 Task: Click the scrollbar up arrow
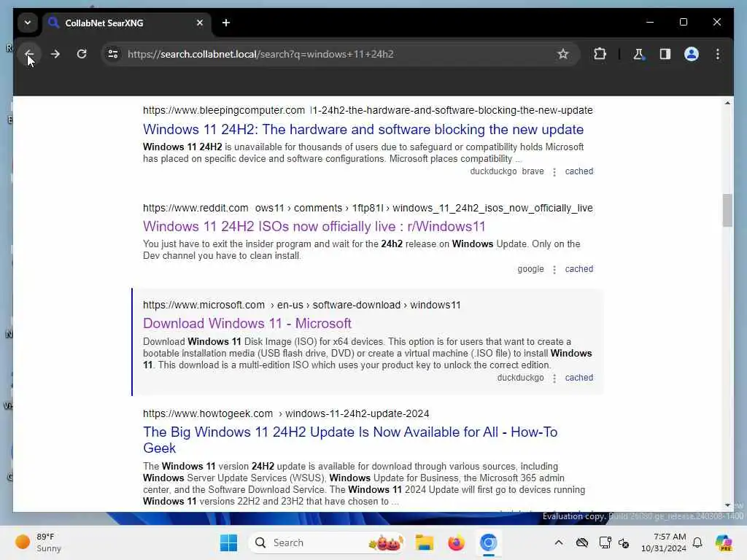pos(727,103)
